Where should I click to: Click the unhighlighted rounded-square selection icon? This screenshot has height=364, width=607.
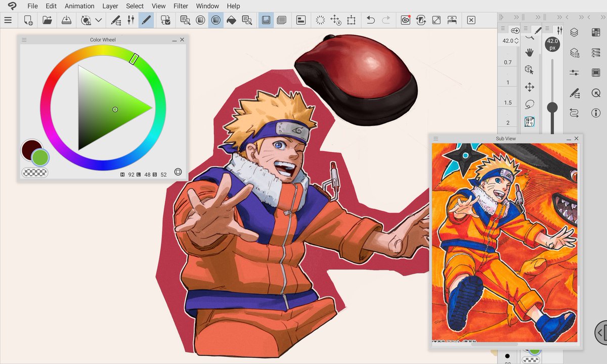200,20
